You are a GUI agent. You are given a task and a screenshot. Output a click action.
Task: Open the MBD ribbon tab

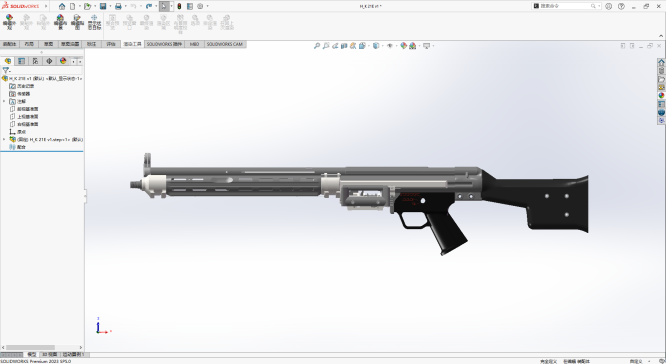pos(194,44)
